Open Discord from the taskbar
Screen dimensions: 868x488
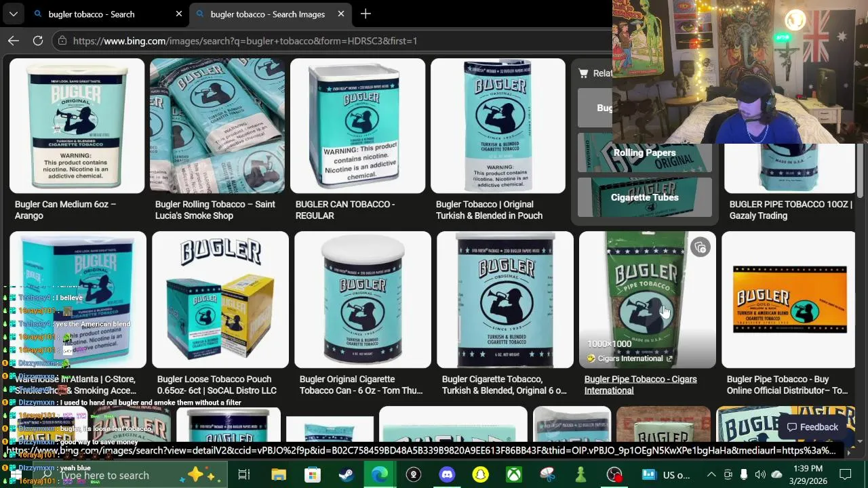pos(447,475)
